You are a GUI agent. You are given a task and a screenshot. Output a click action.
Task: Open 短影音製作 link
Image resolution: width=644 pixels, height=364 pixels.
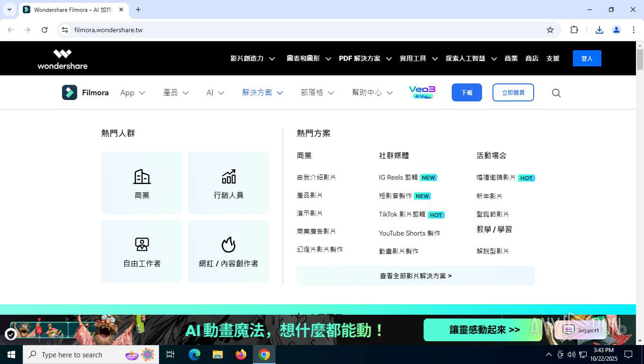[395, 196]
